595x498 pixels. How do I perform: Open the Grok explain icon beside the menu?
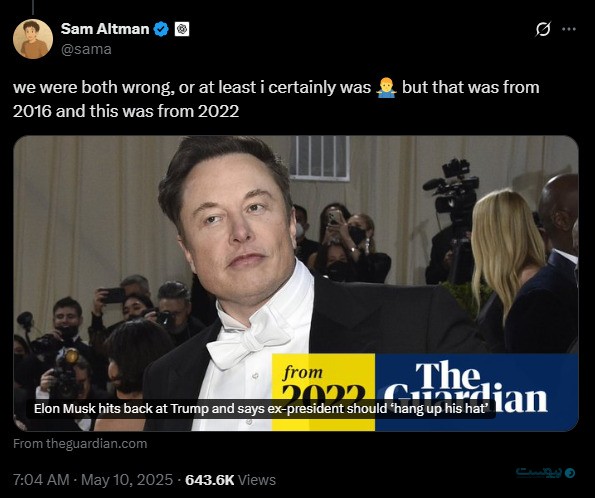pos(543,29)
